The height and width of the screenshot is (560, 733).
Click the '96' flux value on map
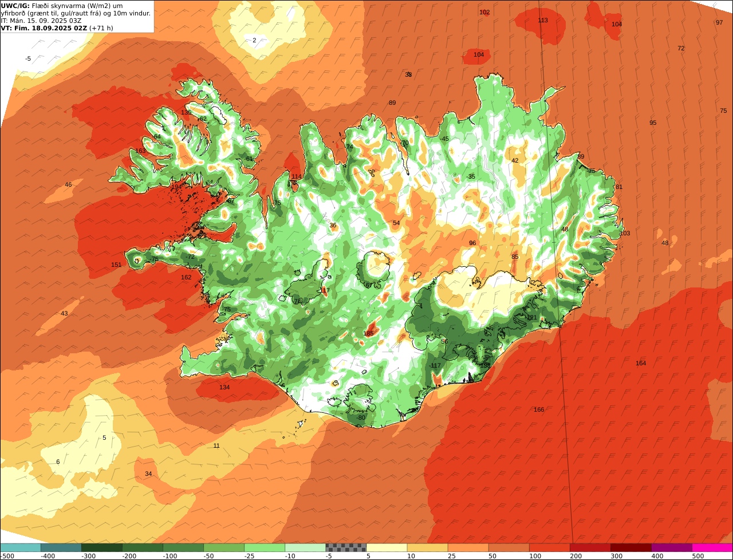point(472,243)
